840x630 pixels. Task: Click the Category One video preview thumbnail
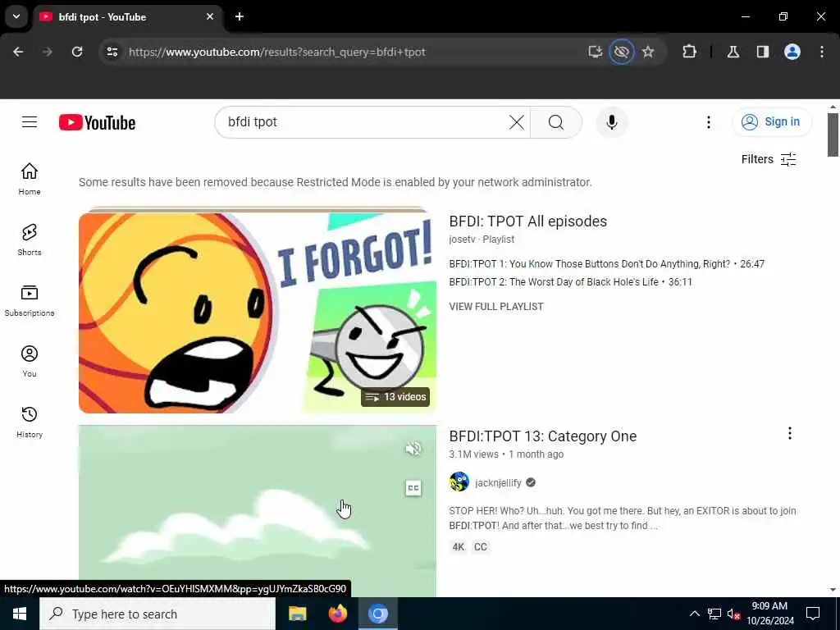coord(257,512)
